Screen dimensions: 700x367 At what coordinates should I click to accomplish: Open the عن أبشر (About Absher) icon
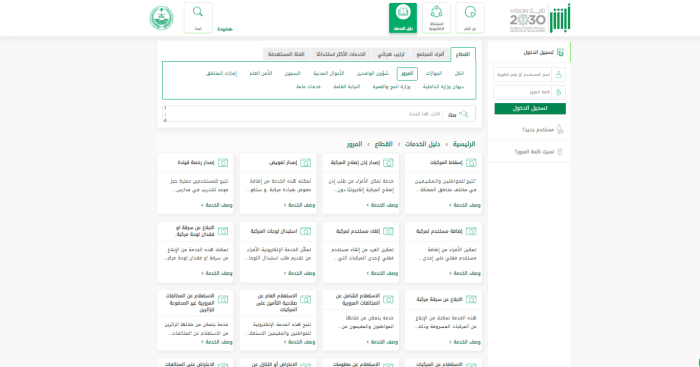[470, 18]
